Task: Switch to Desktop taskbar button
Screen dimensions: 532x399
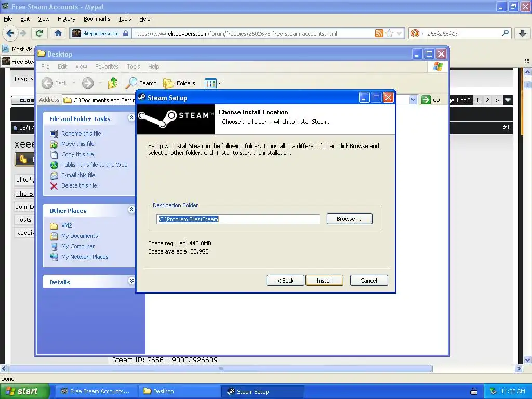Action: (x=179, y=391)
